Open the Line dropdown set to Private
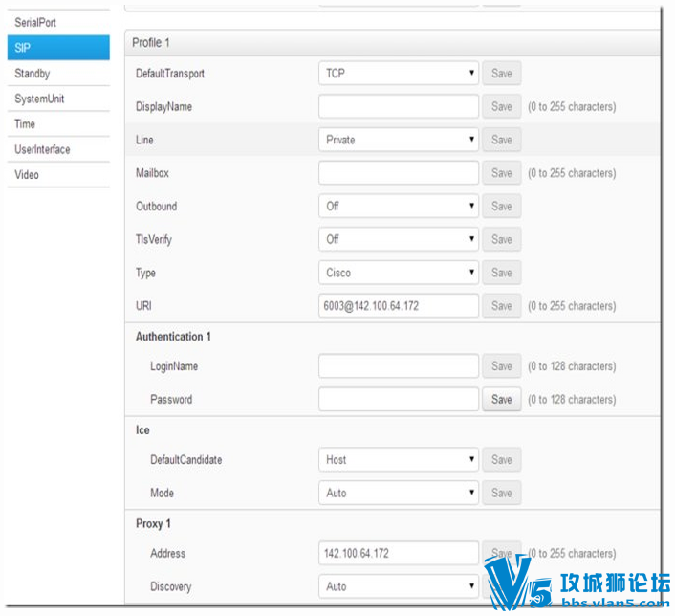This screenshot has height=616, width=675. pyautogui.click(x=399, y=140)
